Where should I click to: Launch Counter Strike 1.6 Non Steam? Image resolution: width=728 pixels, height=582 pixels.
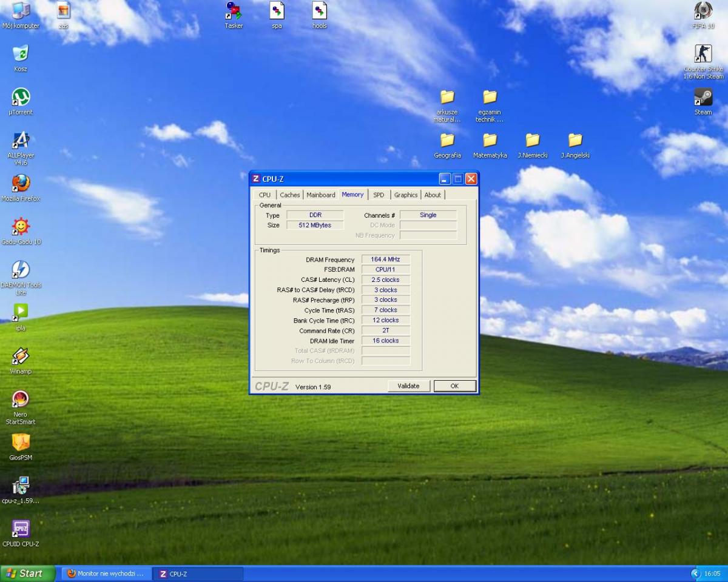(x=703, y=62)
